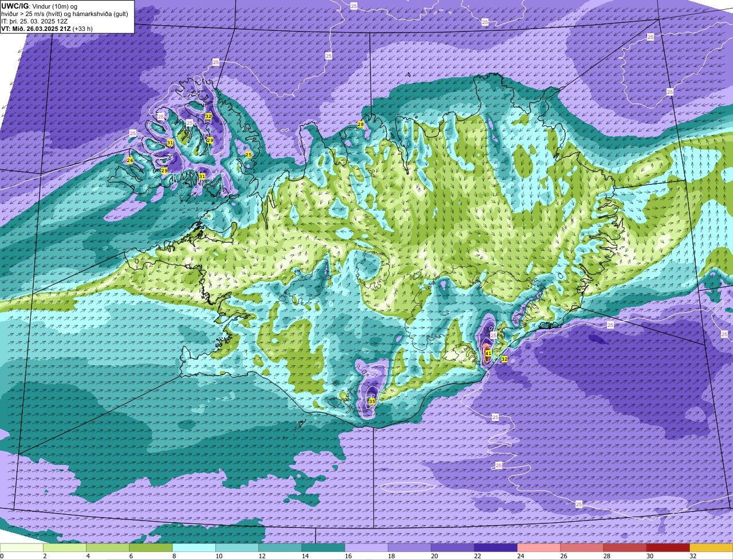Select the 18–20 m/s medium lavender legend swatch

tap(409, 547)
